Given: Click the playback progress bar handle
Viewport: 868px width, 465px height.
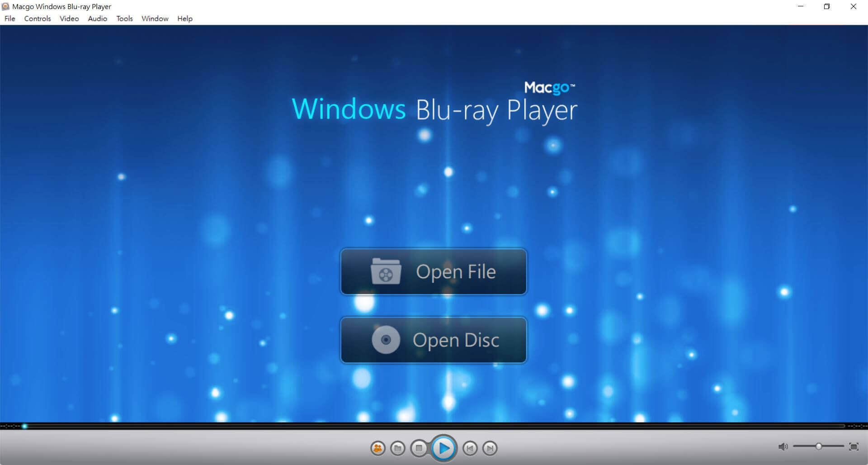Looking at the screenshot, I should 25,426.
